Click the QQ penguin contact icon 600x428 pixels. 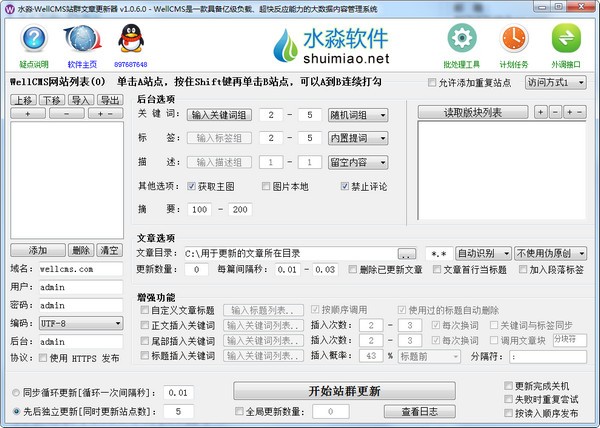(x=129, y=39)
